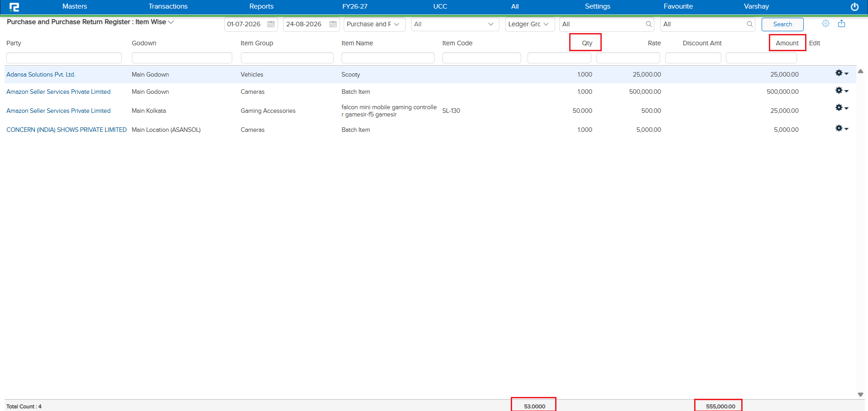Open gear menu for CONCERN (INDIA) row
This screenshot has width=868, height=411.
pos(842,129)
